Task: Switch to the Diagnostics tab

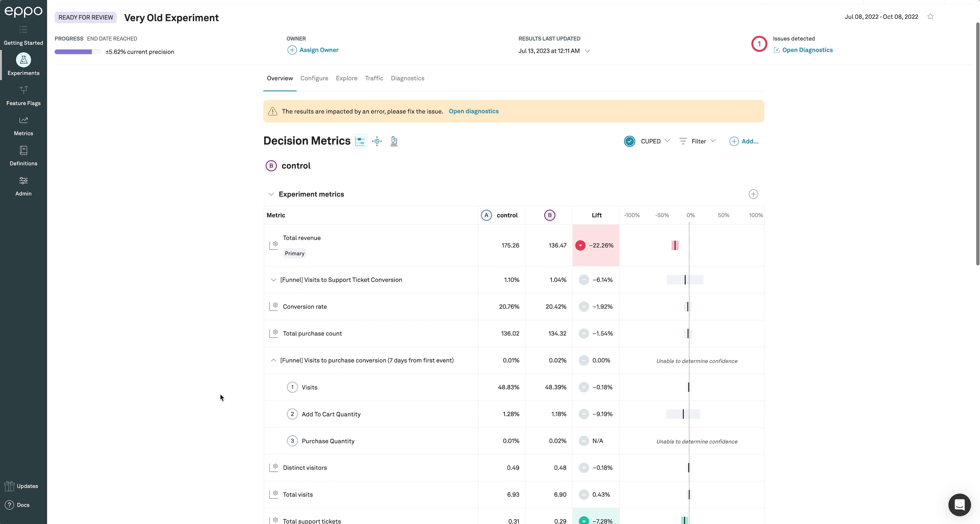Action: [x=407, y=78]
